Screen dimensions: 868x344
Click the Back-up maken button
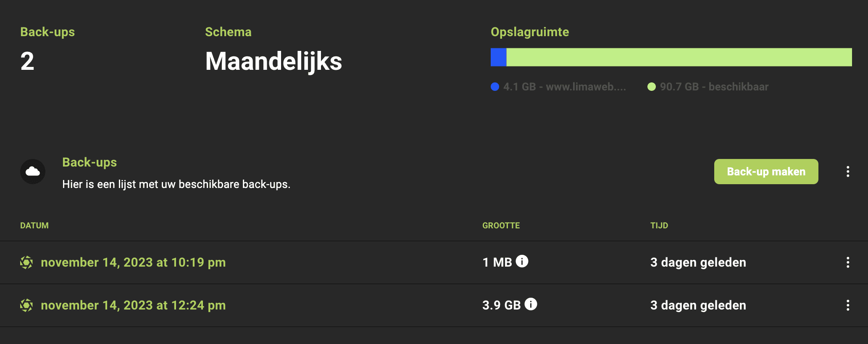click(766, 172)
